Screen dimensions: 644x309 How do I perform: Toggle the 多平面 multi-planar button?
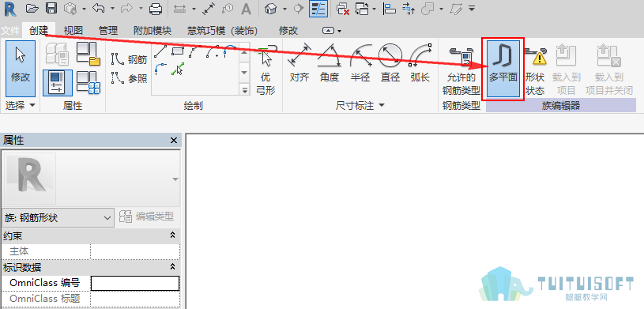pyautogui.click(x=503, y=69)
